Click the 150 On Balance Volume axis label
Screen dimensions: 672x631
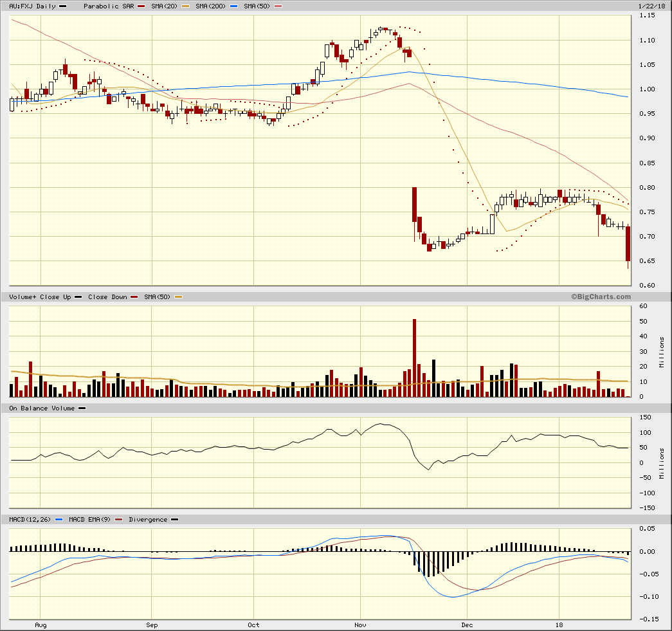pos(645,417)
